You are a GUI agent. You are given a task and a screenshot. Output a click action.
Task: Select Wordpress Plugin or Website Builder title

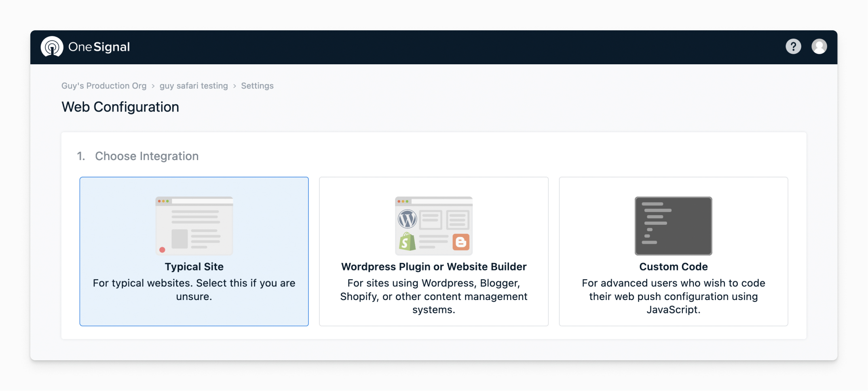434,266
